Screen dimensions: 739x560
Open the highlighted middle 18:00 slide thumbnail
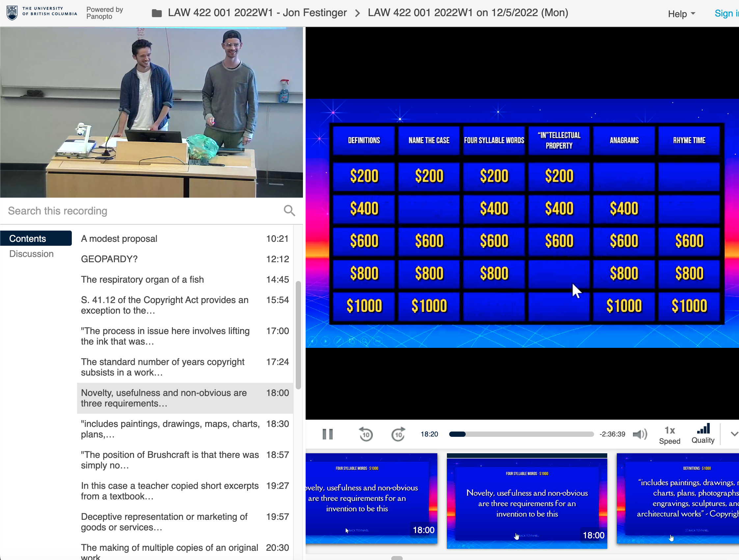[x=527, y=501]
